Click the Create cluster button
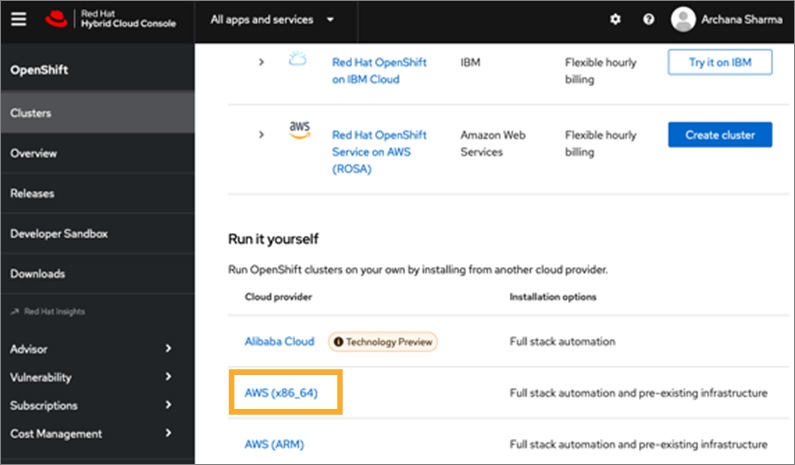This screenshot has height=465, width=795. click(720, 135)
